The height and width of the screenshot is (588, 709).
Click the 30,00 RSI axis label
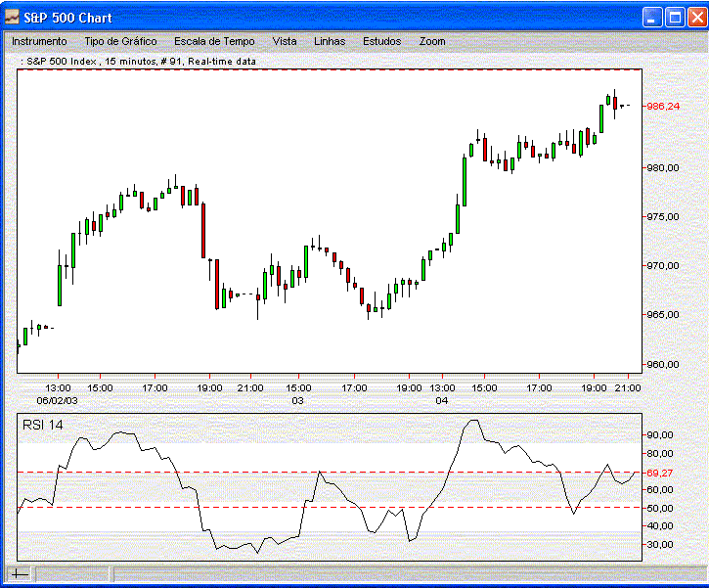(x=660, y=544)
